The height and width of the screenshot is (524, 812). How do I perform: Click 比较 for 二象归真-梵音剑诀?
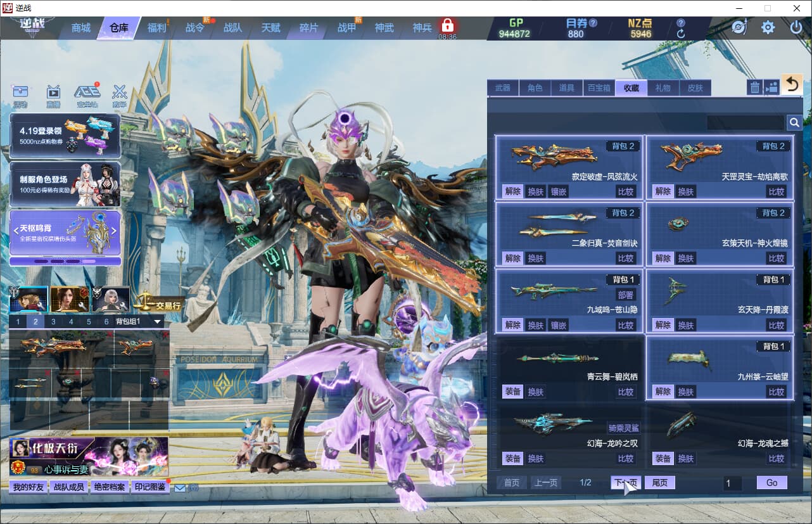(x=626, y=258)
